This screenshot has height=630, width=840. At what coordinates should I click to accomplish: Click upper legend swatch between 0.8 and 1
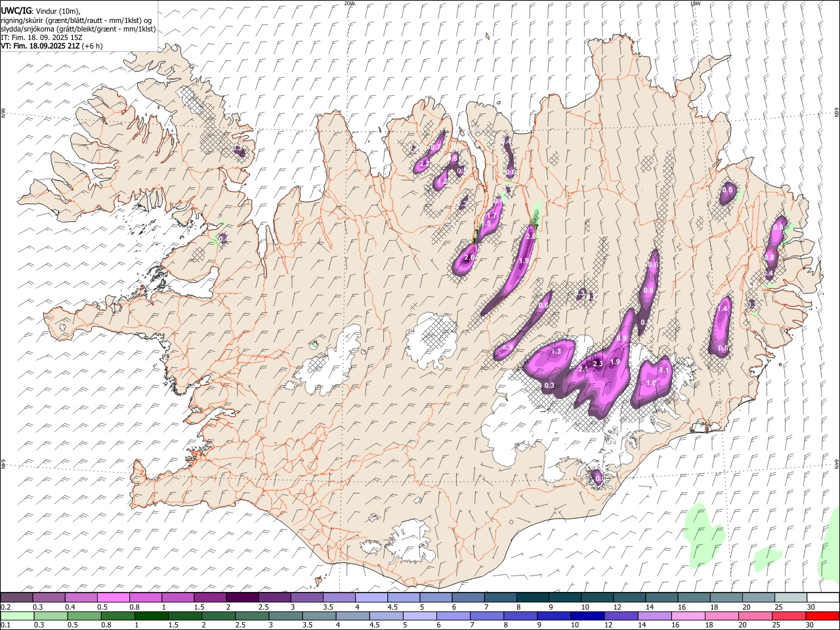(x=145, y=597)
